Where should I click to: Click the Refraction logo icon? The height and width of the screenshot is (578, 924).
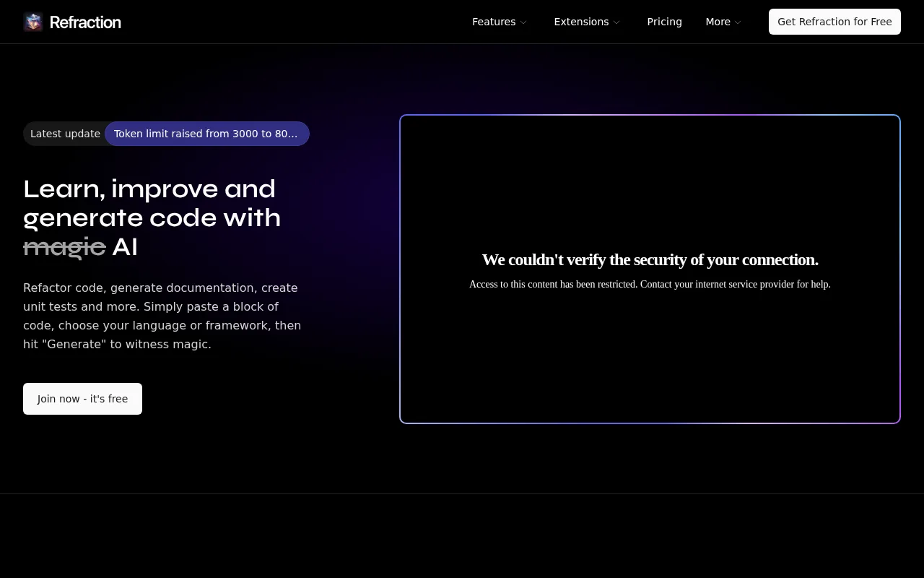pyautogui.click(x=33, y=22)
